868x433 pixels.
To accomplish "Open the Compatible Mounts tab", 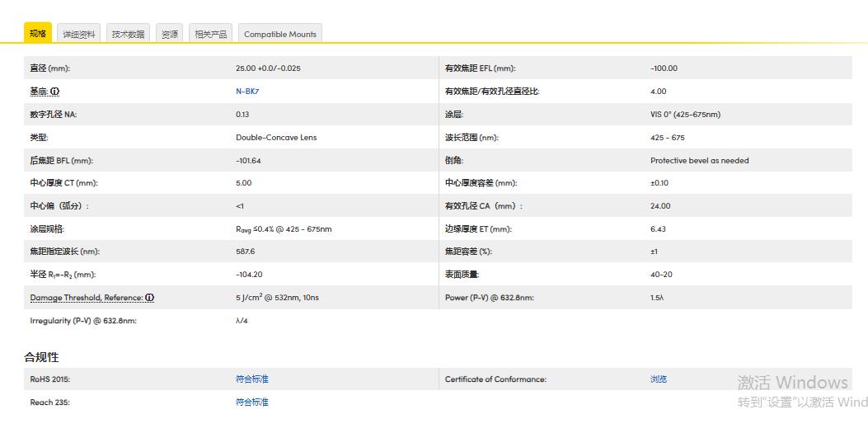I will 279,34.
